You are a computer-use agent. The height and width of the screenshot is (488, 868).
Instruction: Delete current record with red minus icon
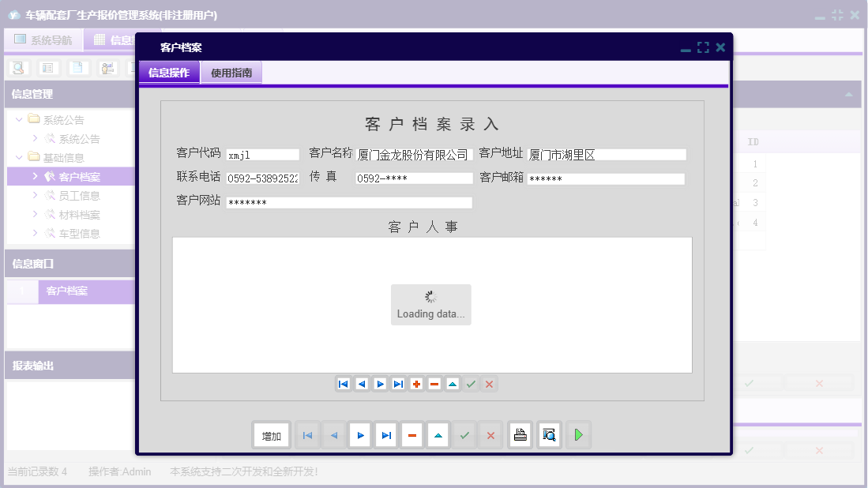click(411, 434)
